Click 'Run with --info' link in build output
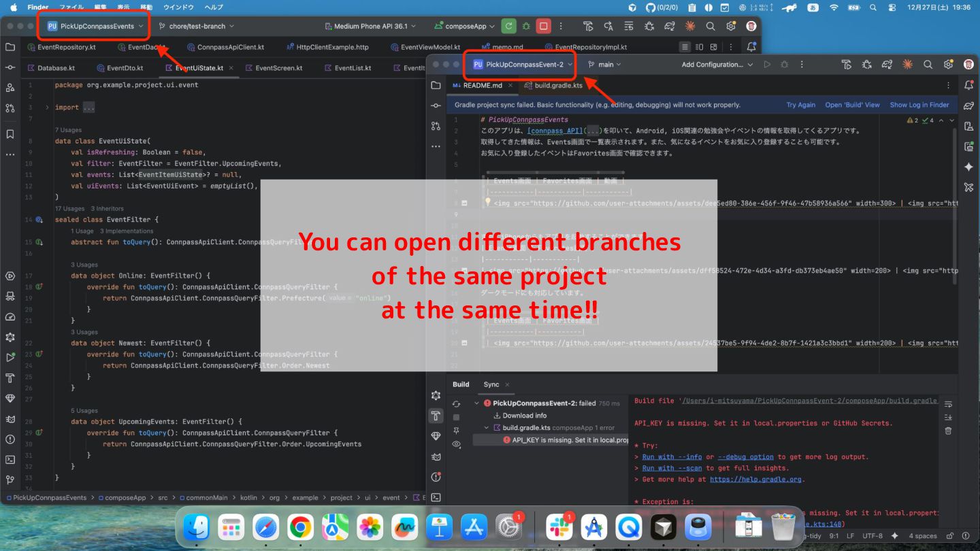Viewport: 980px width, 551px height. [x=672, y=457]
